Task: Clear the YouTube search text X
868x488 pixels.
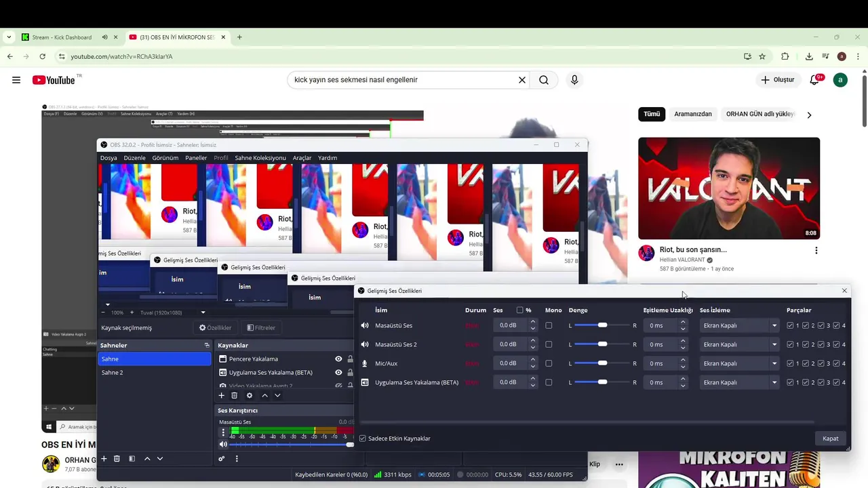Action: (522, 80)
